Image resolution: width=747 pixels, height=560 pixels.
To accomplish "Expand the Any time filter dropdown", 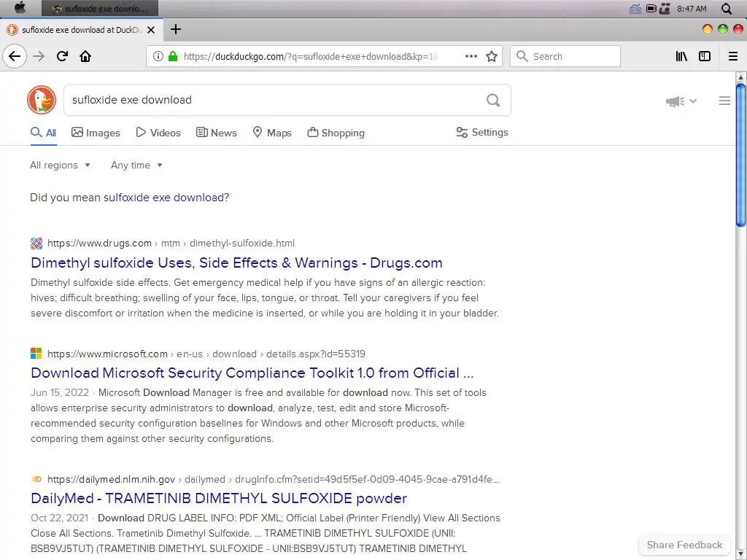I will [136, 166].
